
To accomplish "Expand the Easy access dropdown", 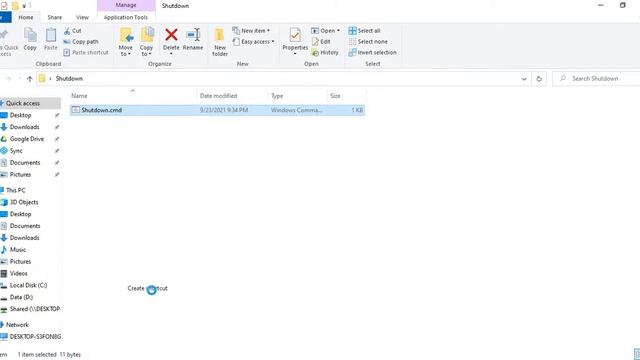I will (253, 42).
